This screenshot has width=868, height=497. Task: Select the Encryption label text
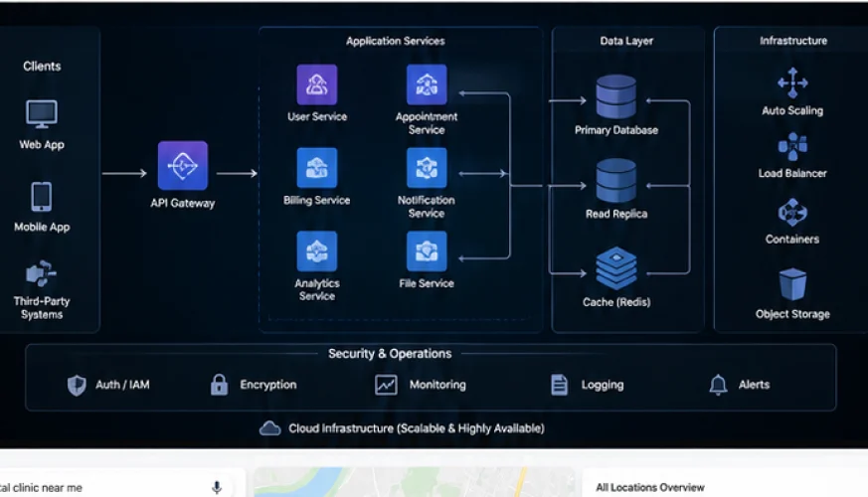267,385
